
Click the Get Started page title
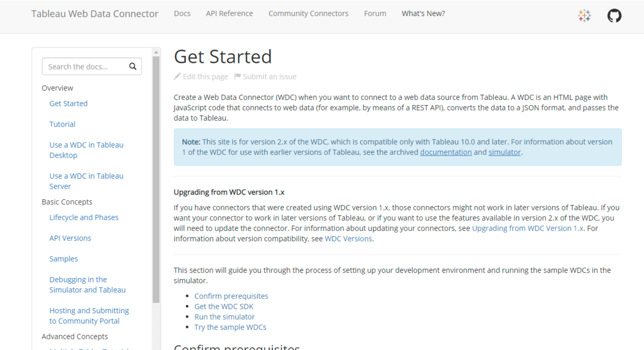click(x=223, y=56)
